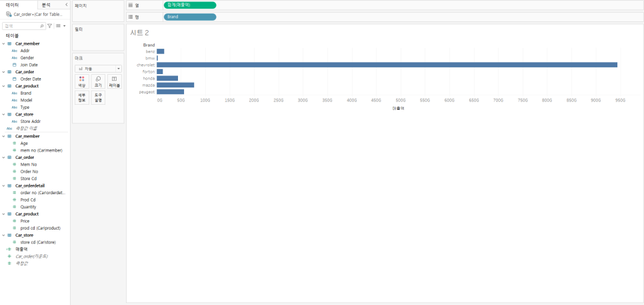
Task: Click the Abc icon beside 측정값 이름
Action: point(9,128)
